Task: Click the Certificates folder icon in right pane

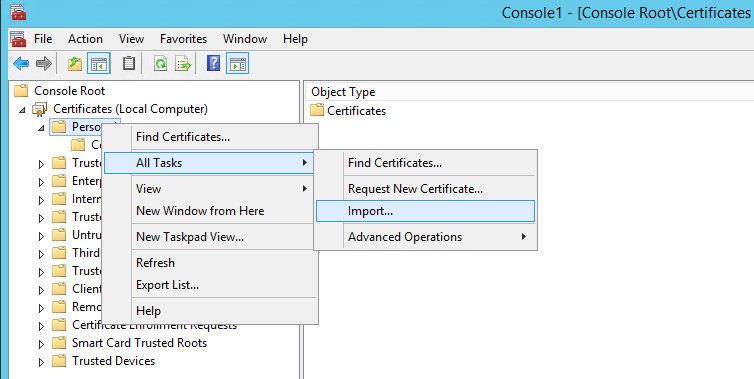Action: point(317,110)
